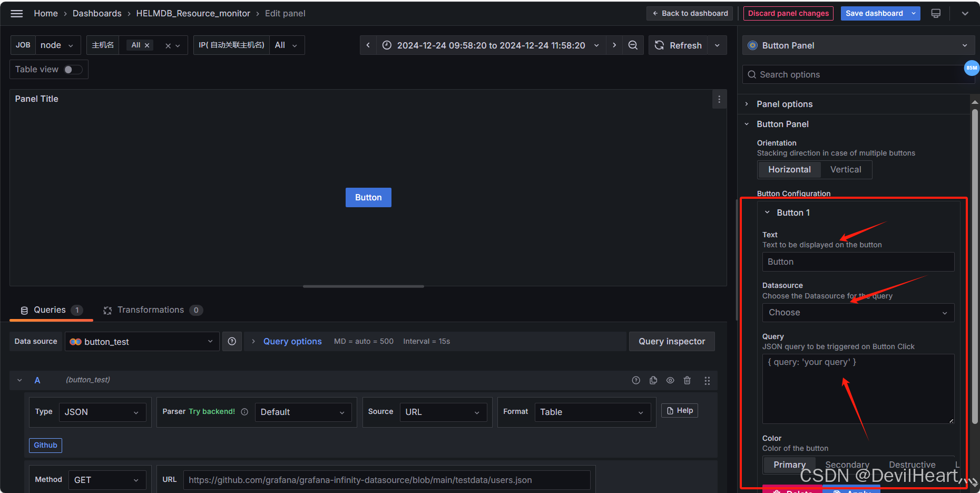
Task: Click Discard panel changes
Action: pos(788,14)
